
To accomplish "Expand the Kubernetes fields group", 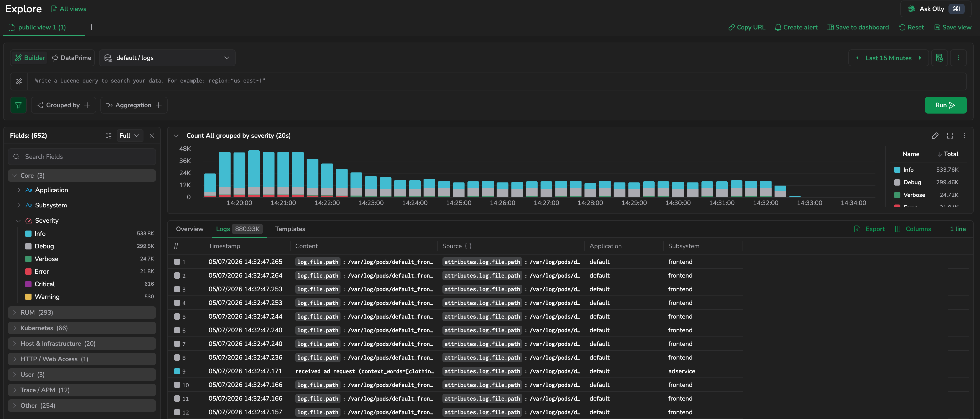I will click(x=82, y=328).
